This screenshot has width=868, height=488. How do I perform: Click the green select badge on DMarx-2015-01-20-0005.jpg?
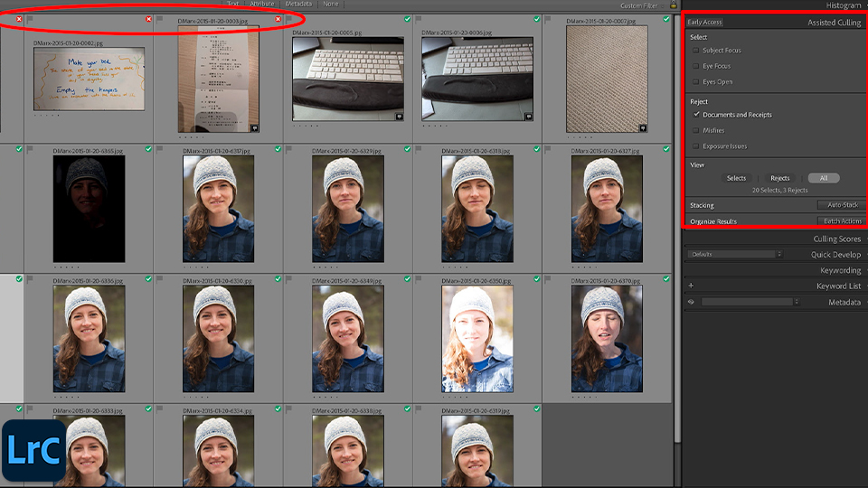click(408, 19)
